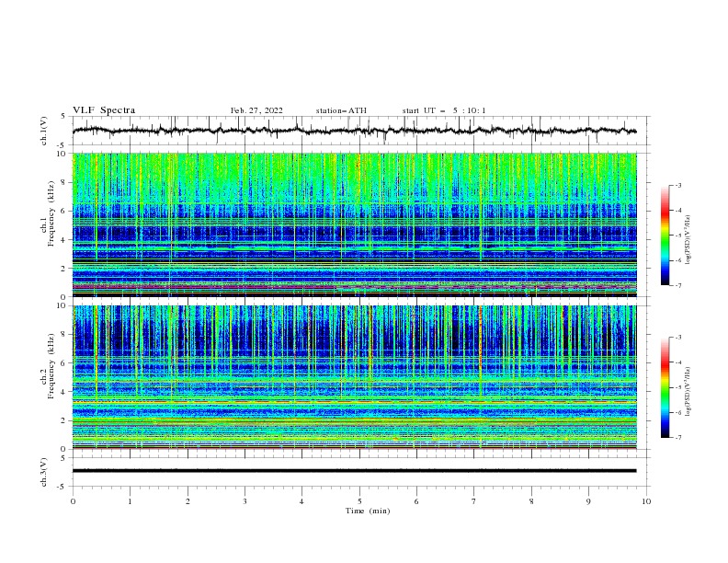Click the ch.3 flat black waveform trace
Viewport: 728px width, 563px height.
pyautogui.click(x=354, y=471)
